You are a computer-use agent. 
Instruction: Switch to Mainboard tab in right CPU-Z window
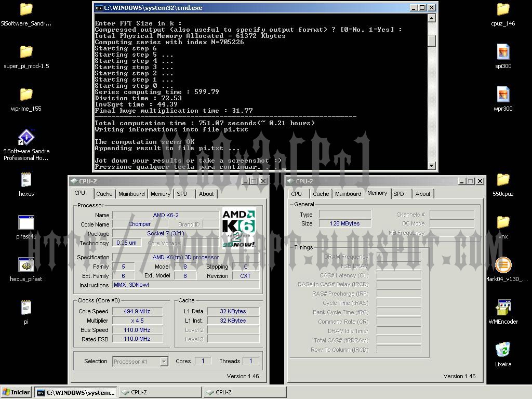pos(348,194)
